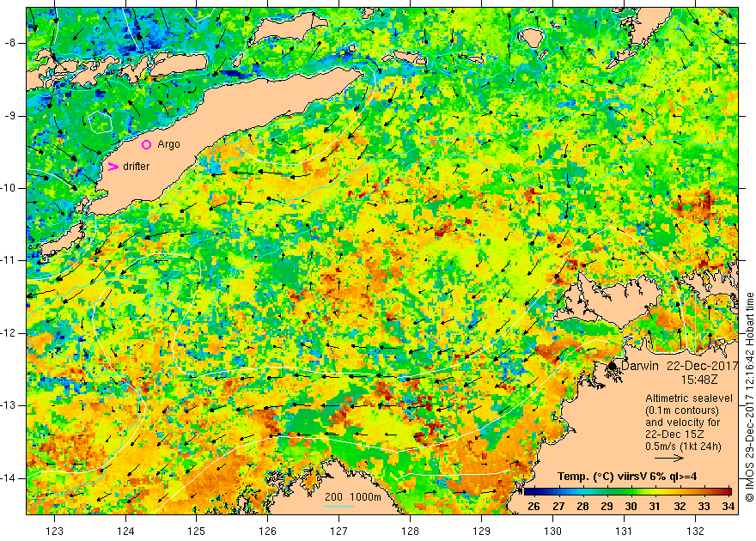Image resolution: width=756 pixels, height=541 pixels.
Task: Click the 'Altimetric sealevel' legend line
Action: tap(688, 398)
